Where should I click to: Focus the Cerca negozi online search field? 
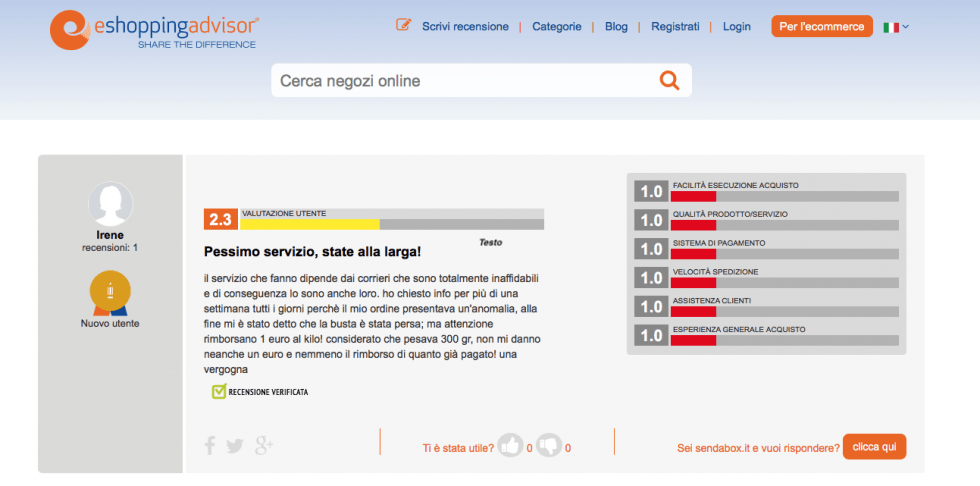460,81
